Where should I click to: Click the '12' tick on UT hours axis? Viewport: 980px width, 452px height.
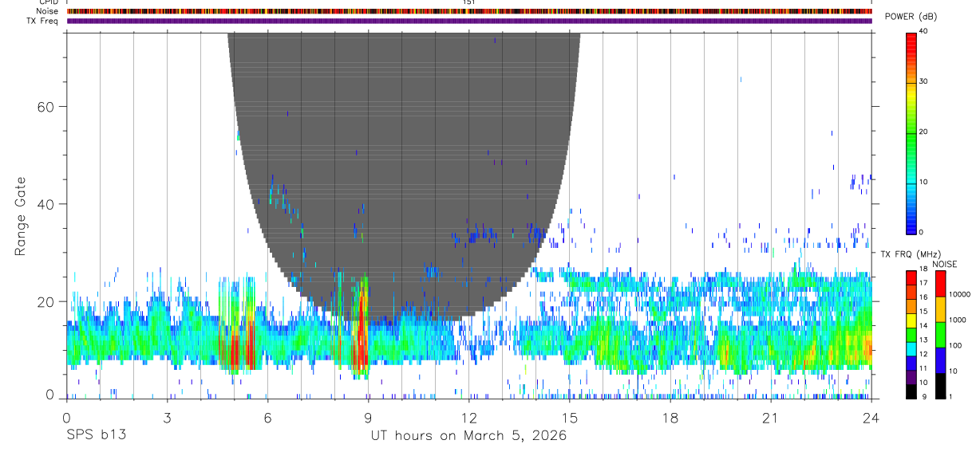coord(469,417)
